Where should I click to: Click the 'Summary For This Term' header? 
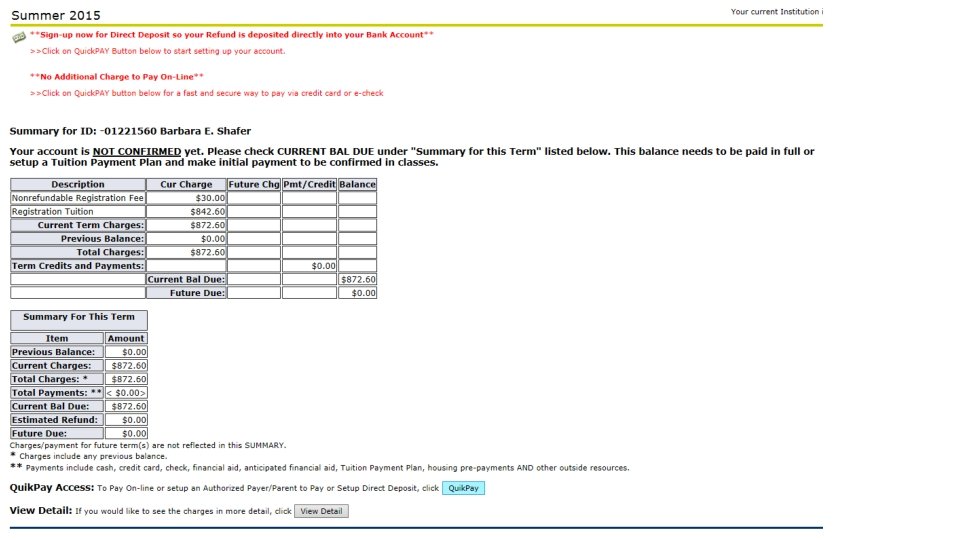(79, 320)
